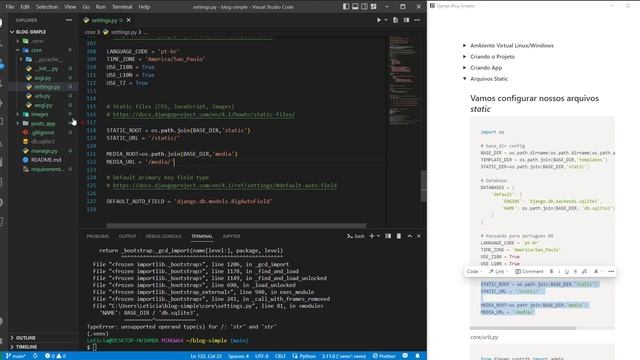Switch to the PROBLEMS panel tab

click(98, 236)
